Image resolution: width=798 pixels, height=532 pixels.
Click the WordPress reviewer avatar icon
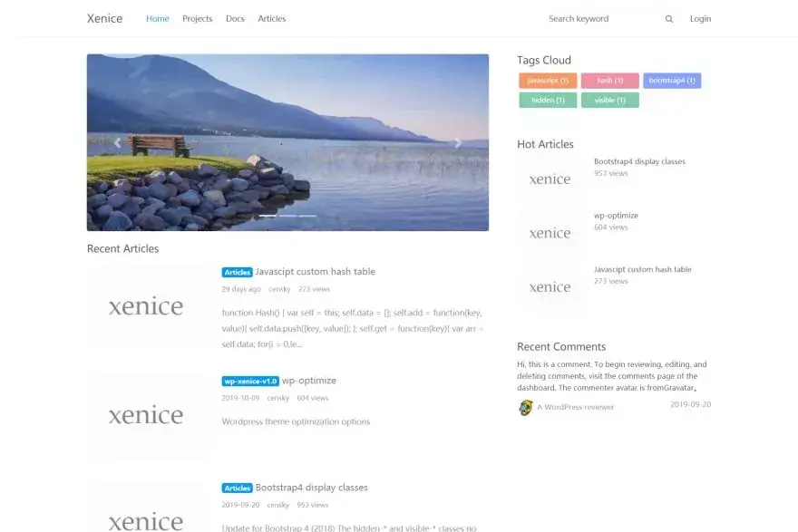coord(525,408)
